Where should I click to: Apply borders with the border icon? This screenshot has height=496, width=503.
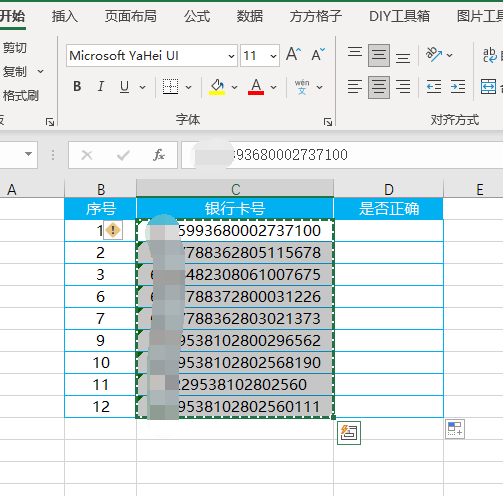click(170, 87)
